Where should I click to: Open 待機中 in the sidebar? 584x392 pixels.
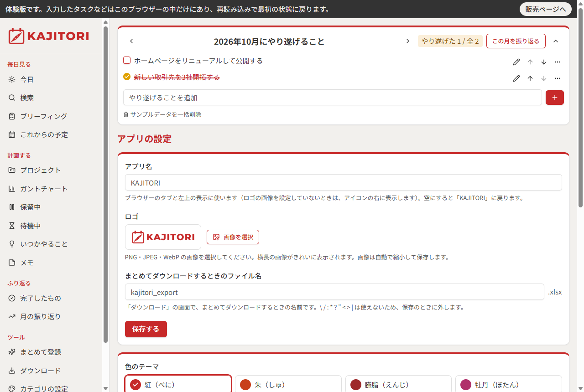[51, 226]
